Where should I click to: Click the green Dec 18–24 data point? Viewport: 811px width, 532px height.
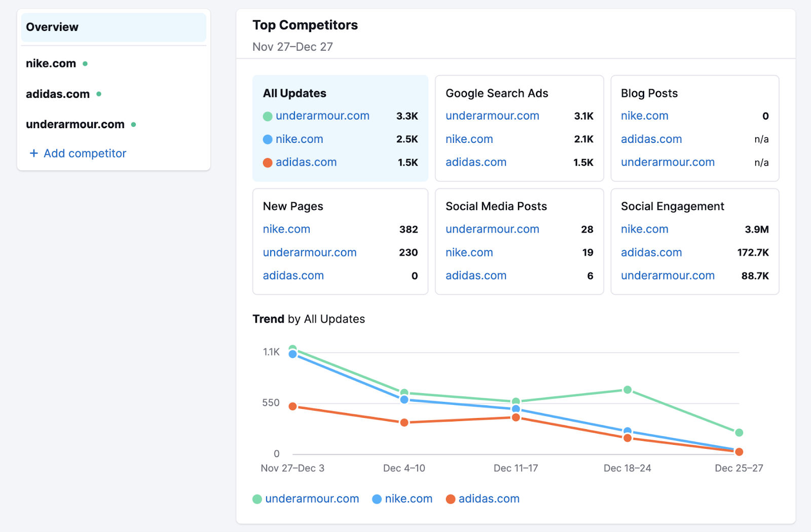click(x=628, y=390)
